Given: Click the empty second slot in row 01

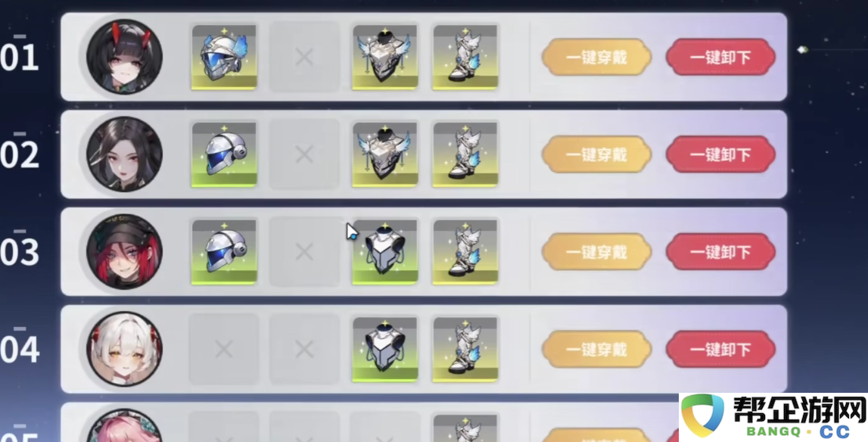Looking at the screenshot, I should pos(304,57).
